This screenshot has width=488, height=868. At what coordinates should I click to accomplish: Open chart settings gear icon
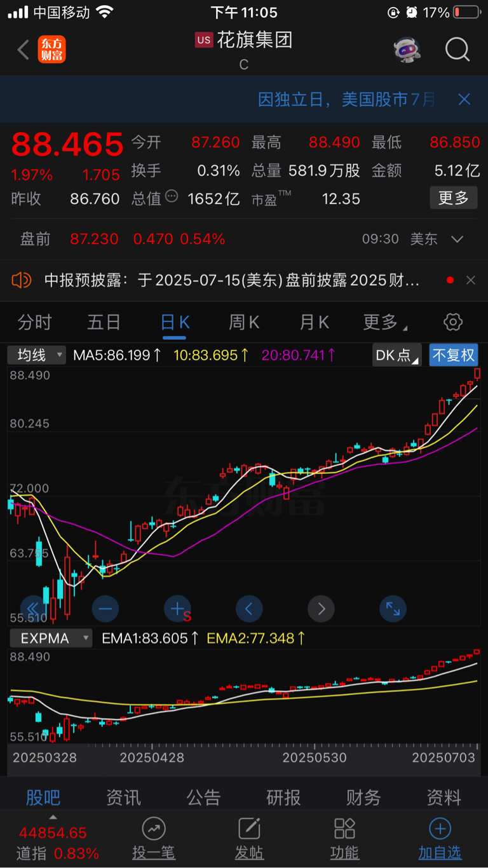point(453,322)
